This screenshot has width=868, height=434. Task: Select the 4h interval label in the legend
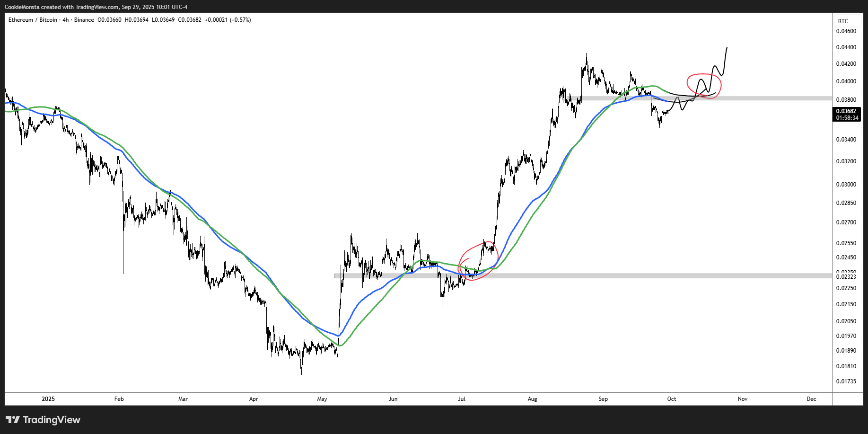[66, 20]
